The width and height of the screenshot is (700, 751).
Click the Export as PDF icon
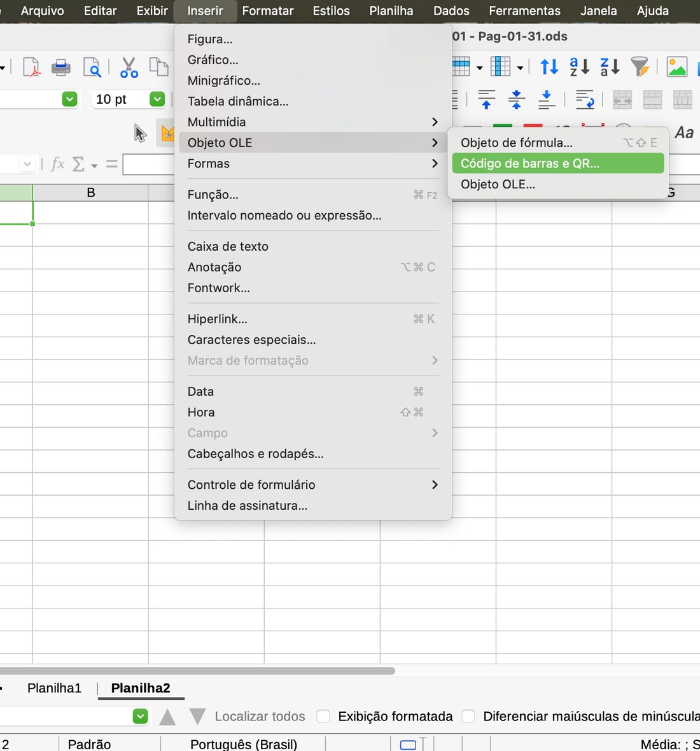(x=32, y=67)
